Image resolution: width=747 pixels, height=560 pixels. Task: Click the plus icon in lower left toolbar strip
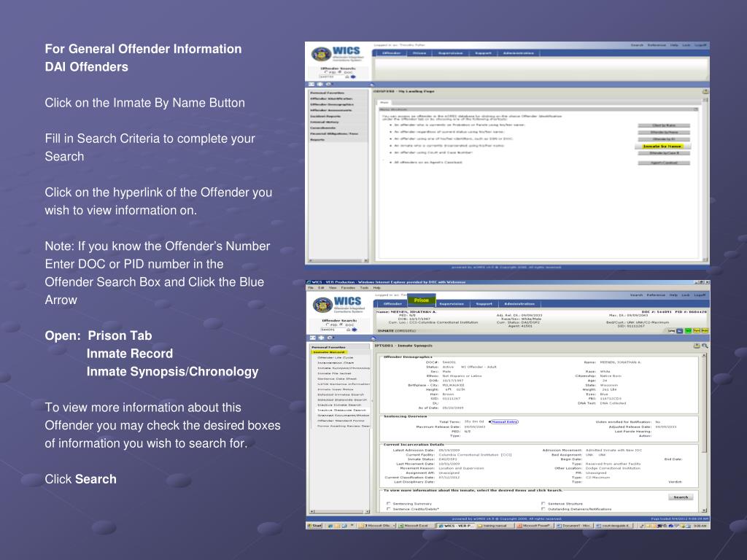tap(321, 338)
